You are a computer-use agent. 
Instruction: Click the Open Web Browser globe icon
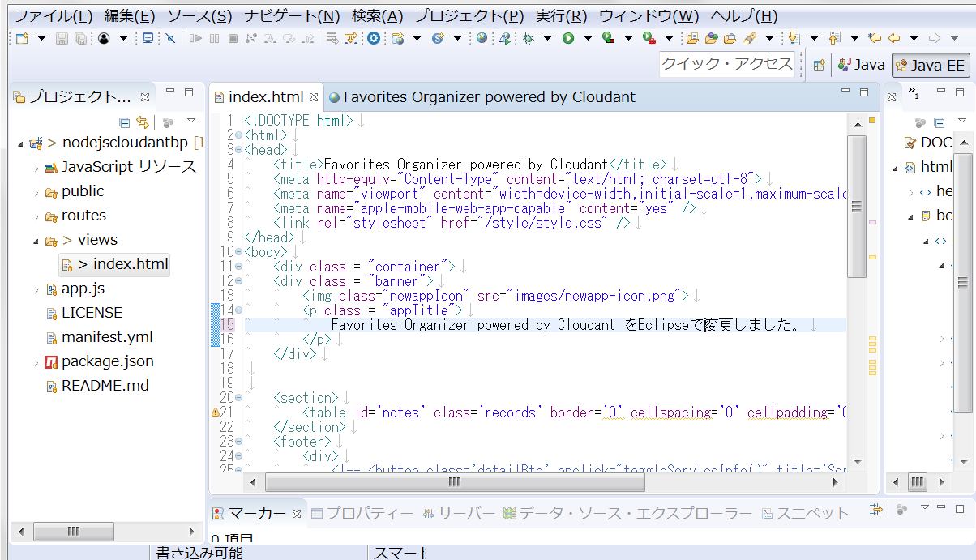482,38
